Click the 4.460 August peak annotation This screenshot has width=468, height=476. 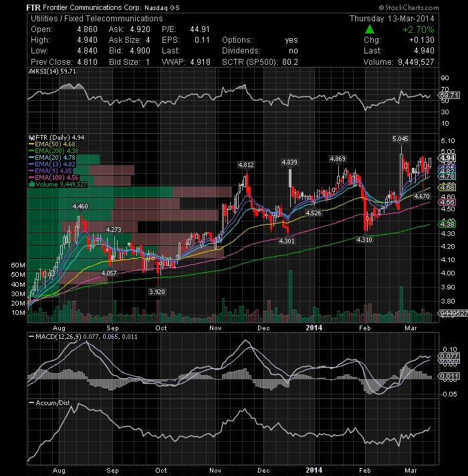[x=80, y=207]
